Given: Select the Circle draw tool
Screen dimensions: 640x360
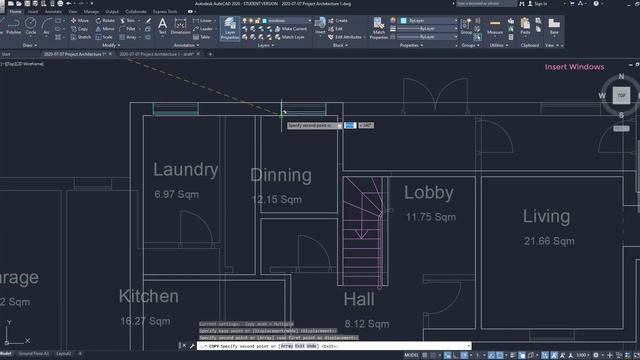Looking at the screenshot, I should click(x=31, y=26).
